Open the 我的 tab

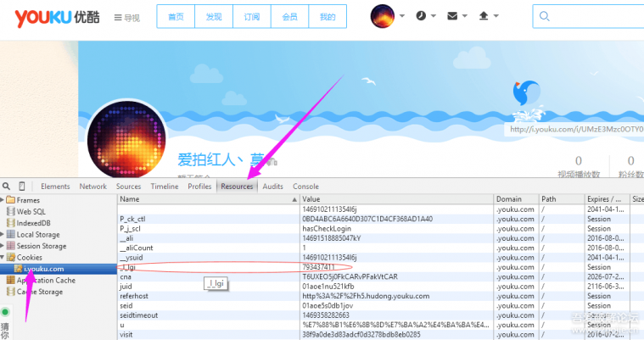click(x=328, y=17)
